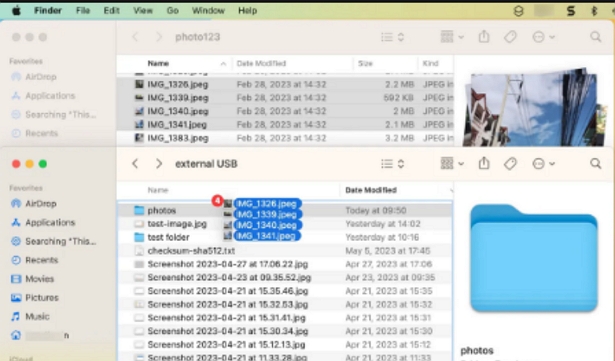The height and width of the screenshot is (361, 615).
Task: Select the photos folder row
Action: pyautogui.click(x=285, y=210)
